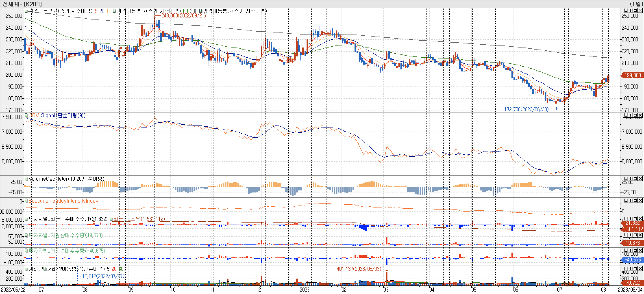The image size is (644, 294).
Task: Toggle the VolumeOscillator indicator marker square
Action: [26, 179]
